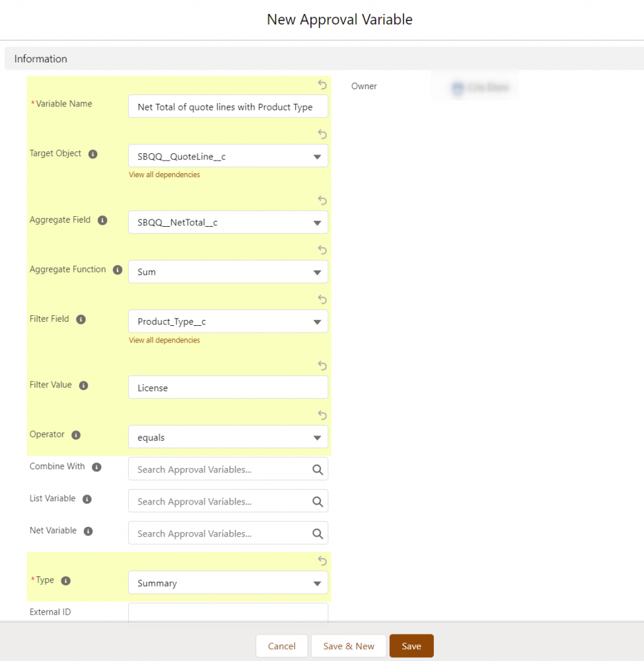Screen dimensions: 644x661
Task: Click the Combine With search field
Action: pos(228,469)
